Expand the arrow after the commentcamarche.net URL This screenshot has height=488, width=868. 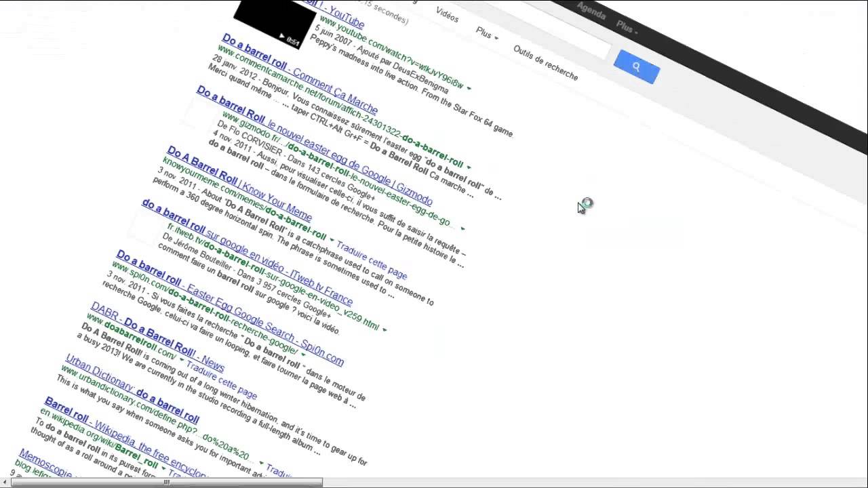469,166
